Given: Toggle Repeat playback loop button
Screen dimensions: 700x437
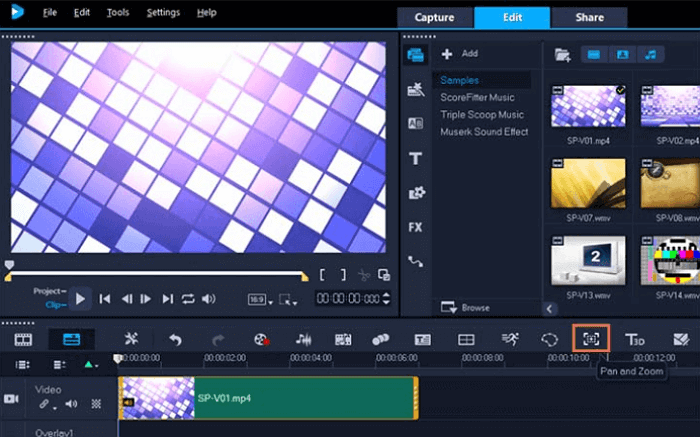Looking at the screenshot, I should coord(187,298).
